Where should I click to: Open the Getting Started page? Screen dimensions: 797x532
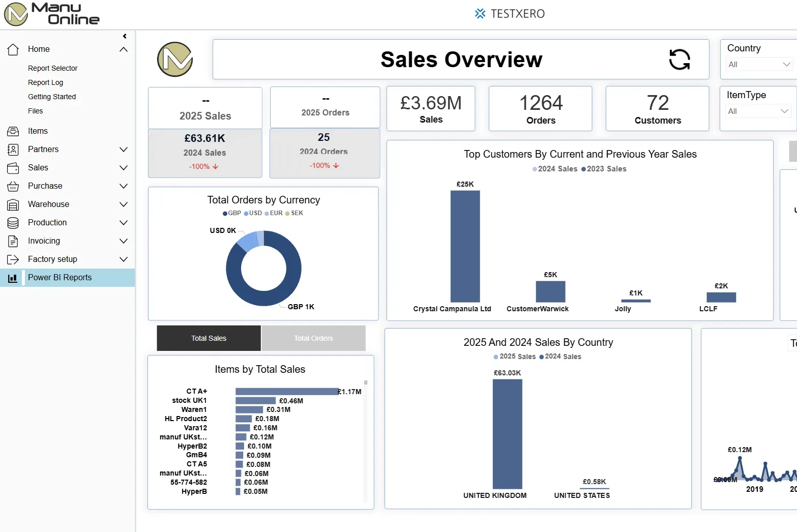tap(52, 96)
